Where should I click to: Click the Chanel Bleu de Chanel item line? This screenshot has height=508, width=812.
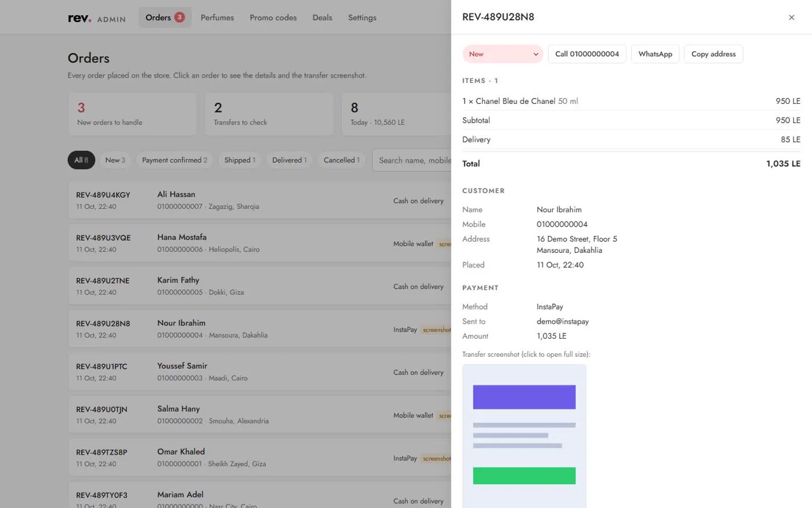pos(631,101)
